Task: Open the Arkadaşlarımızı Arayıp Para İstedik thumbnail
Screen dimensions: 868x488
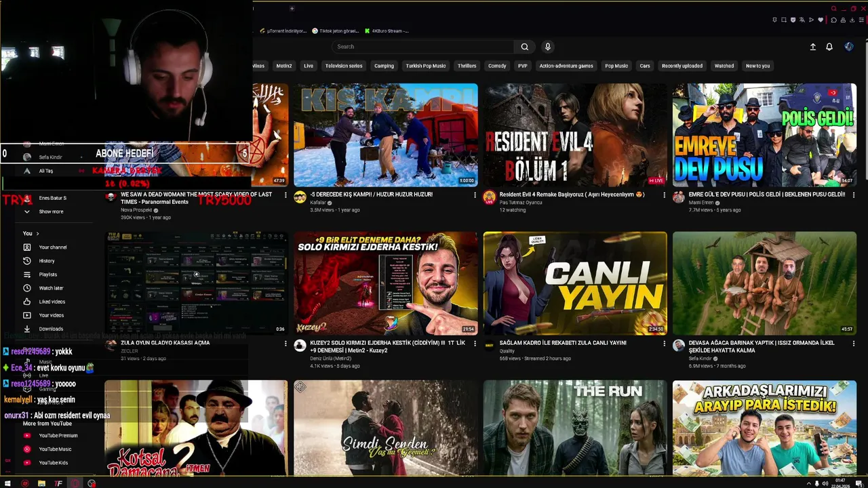Action: point(764,428)
